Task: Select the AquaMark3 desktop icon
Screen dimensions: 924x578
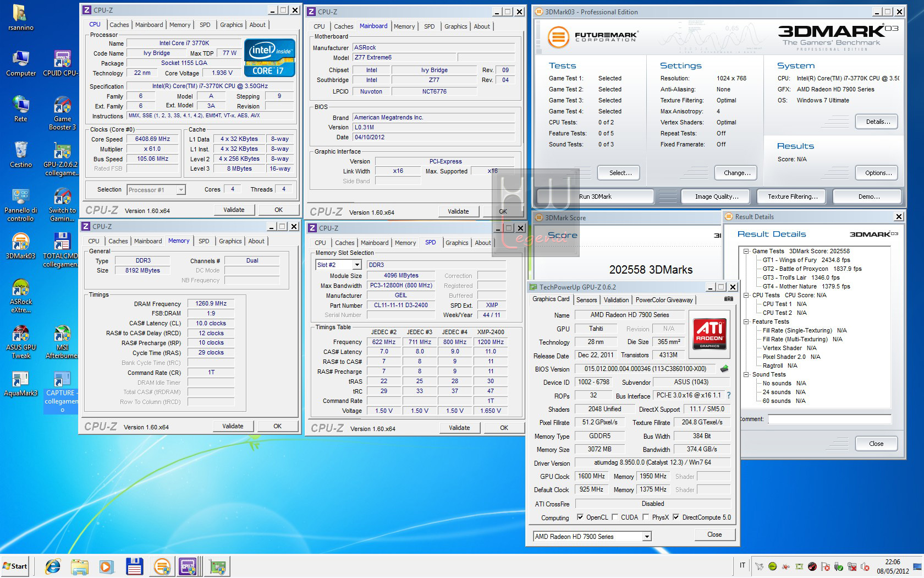Action: coord(20,383)
